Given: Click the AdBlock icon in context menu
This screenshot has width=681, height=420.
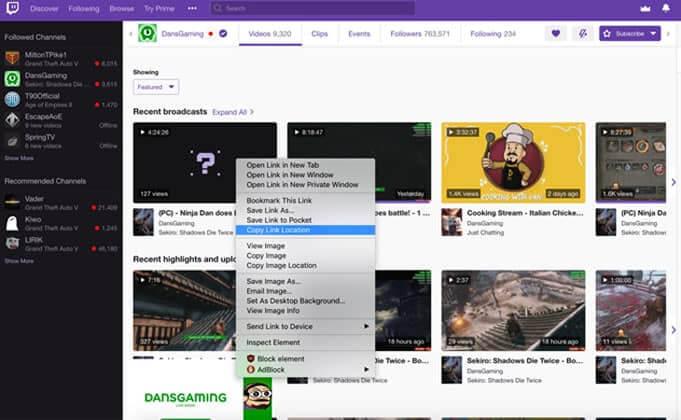Looking at the screenshot, I should tap(251, 370).
